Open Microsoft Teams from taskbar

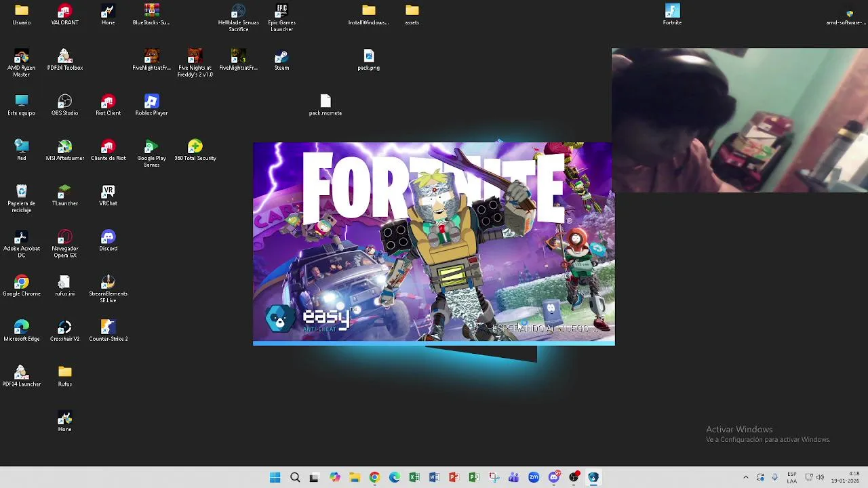[513, 477]
